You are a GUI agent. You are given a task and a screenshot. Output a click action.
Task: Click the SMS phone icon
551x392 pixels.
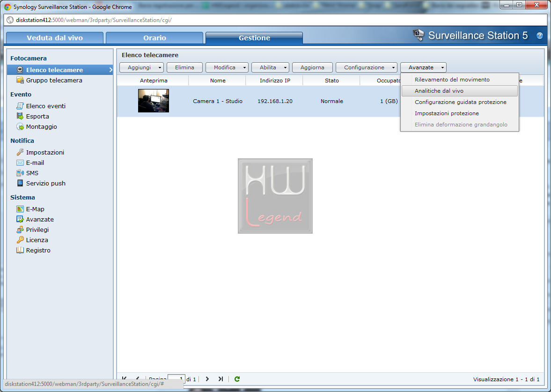[20, 173]
